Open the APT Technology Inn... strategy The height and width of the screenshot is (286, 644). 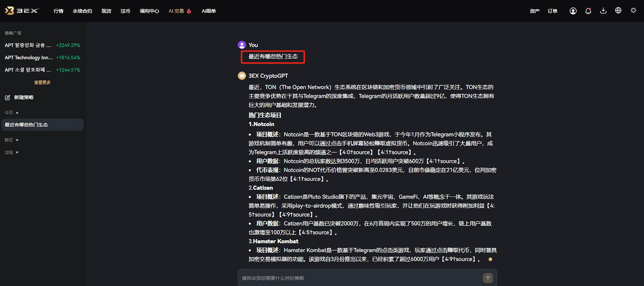pyautogui.click(x=42, y=58)
